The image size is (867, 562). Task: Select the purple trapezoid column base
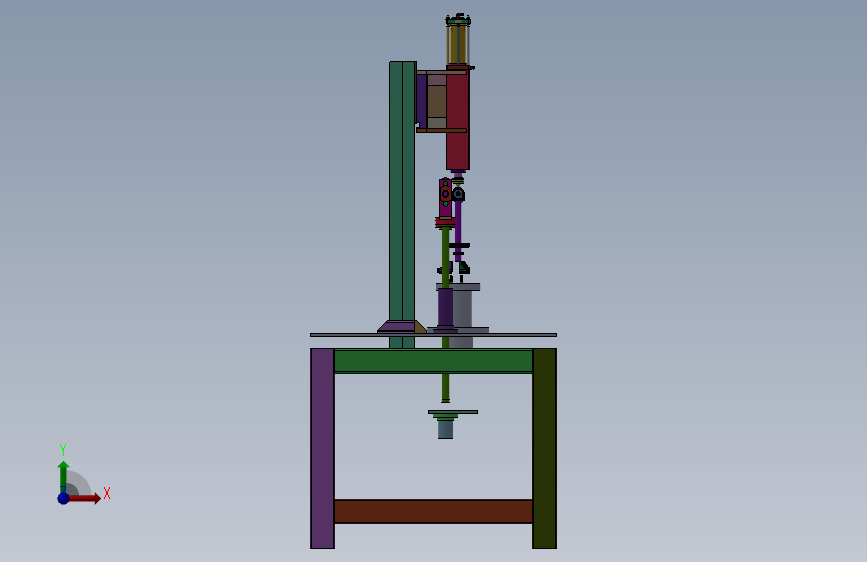(396, 326)
